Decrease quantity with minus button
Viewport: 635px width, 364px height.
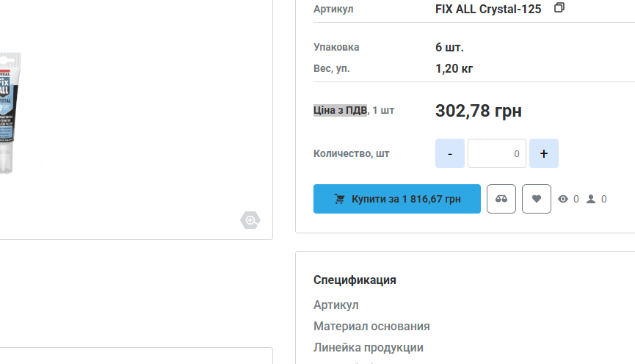coord(450,153)
